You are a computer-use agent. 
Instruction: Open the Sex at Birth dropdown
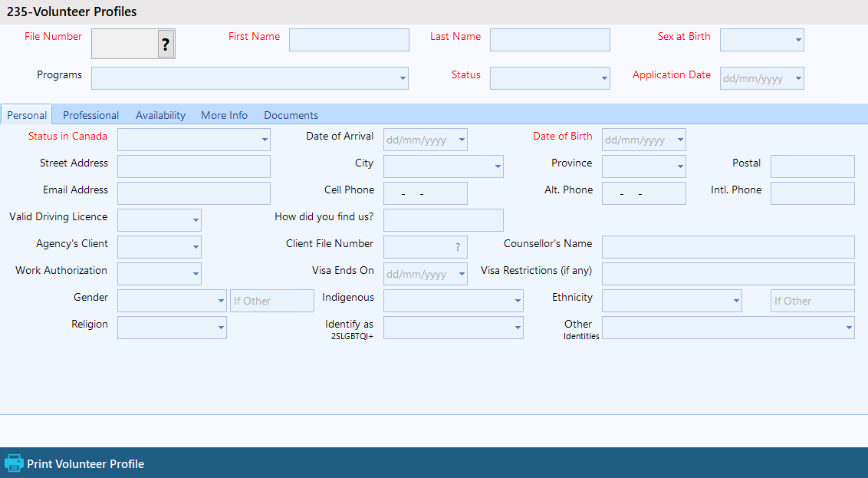[x=798, y=40]
